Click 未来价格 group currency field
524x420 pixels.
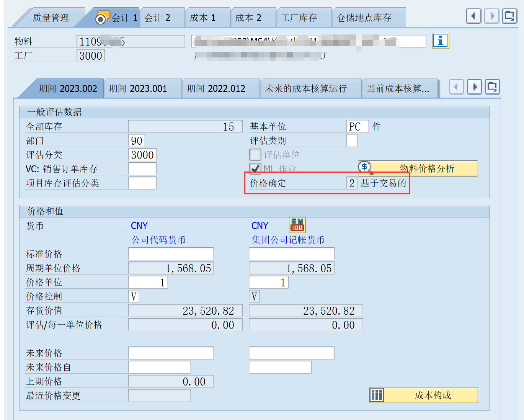tap(292, 353)
